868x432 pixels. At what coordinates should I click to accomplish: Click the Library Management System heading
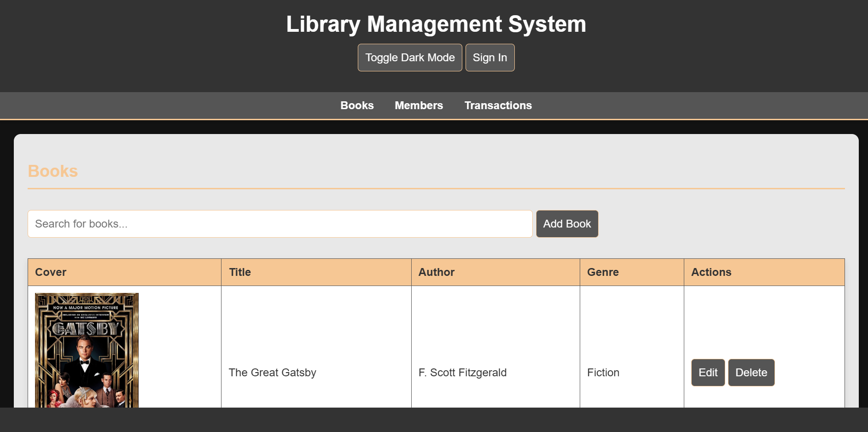point(436,24)
